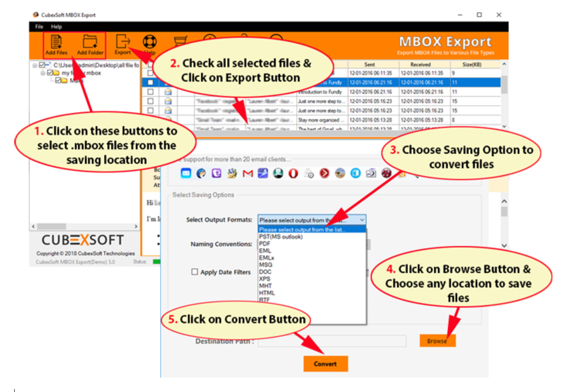Click preview pane scrollbar down arrow

point(504,246)
